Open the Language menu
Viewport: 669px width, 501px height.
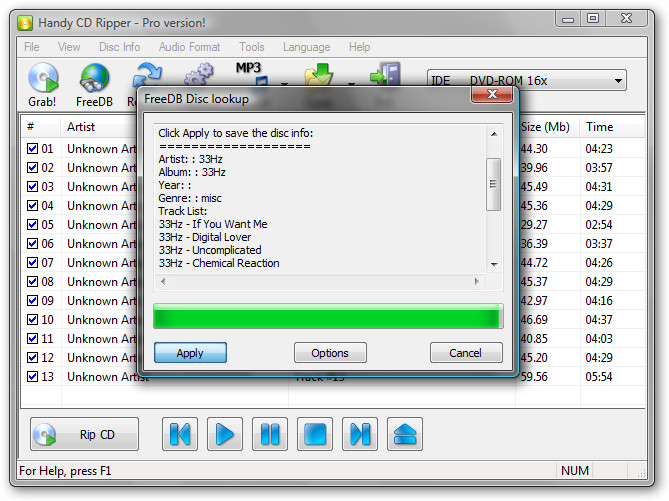[x=307, y=47]
